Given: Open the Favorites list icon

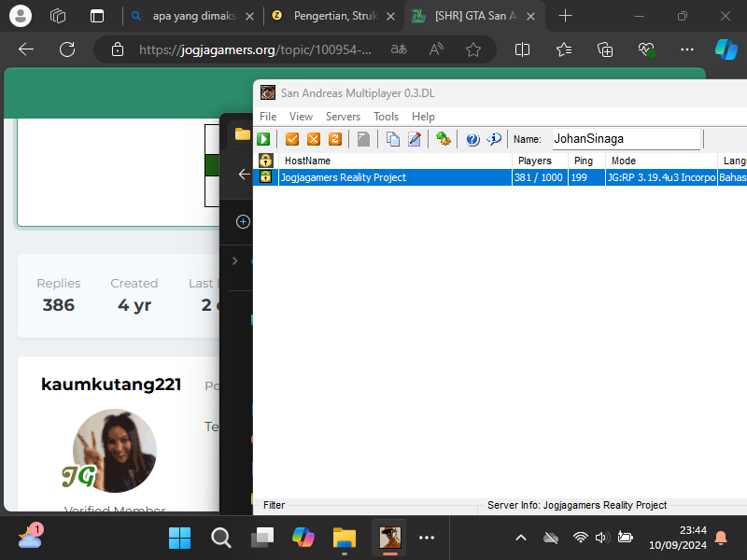Looking at the screenshot, I should (x=564, y=49).
